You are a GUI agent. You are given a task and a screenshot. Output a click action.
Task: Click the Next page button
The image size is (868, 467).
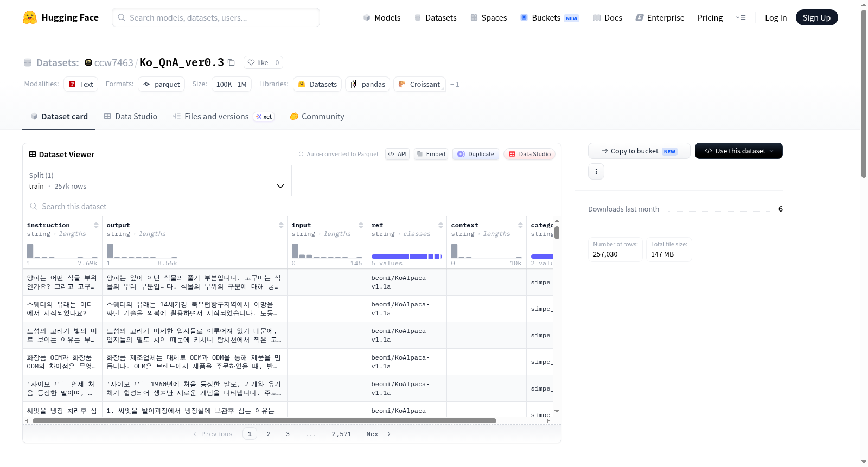(x=379, y=434)
